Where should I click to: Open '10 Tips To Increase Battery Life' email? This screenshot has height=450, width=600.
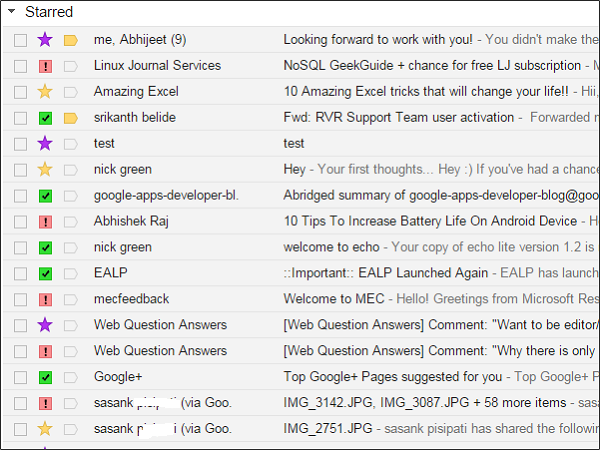pos(430,221)
